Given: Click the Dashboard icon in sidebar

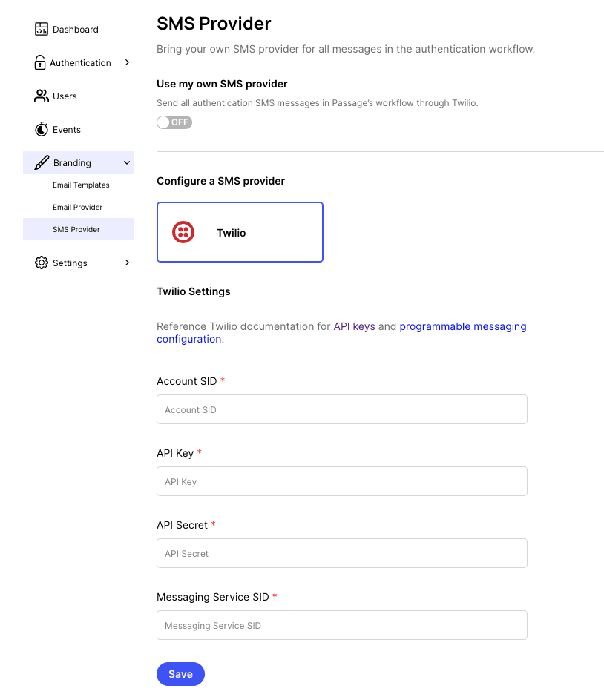Looking at the screenshot, I should tap(41, 29).
